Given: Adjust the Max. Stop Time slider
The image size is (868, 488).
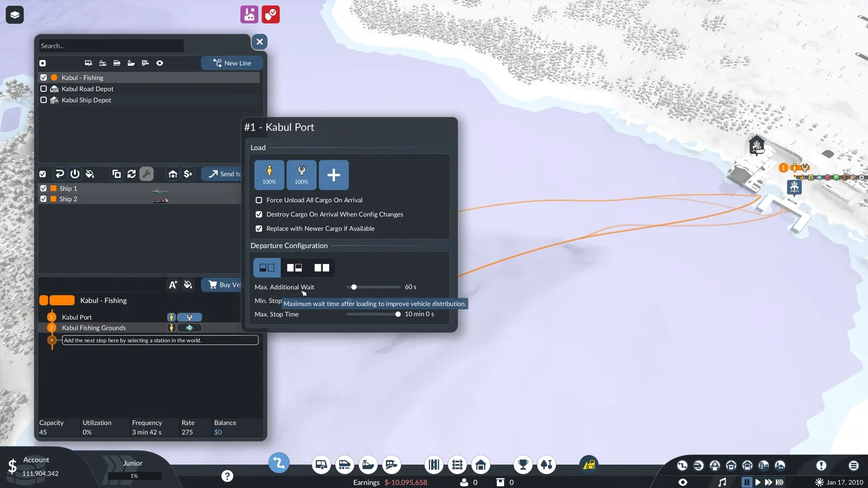Looking at the screenshot, I should pos(374,314).
